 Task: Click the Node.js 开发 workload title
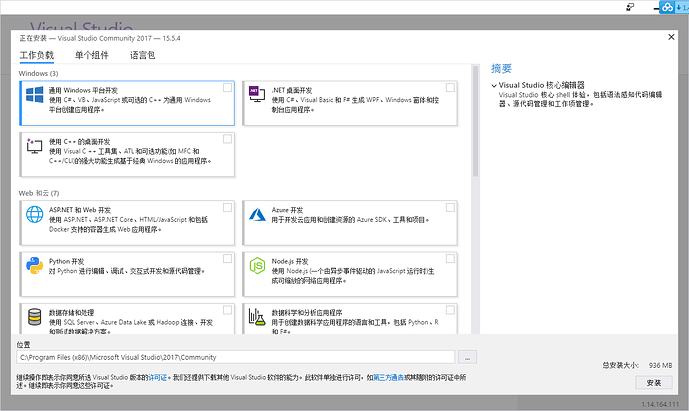(x=290, y=261)
